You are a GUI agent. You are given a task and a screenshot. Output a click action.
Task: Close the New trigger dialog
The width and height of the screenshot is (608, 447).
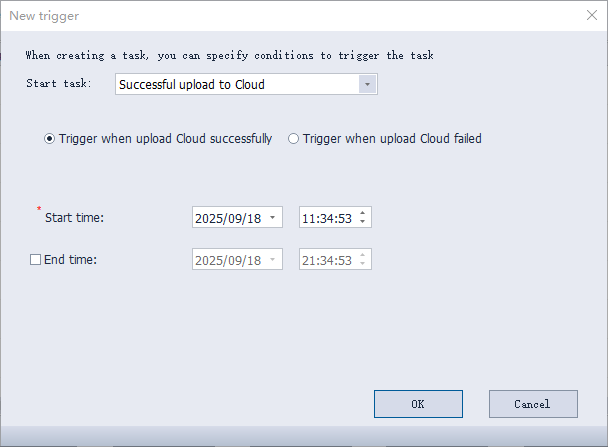tap(590, 14)
